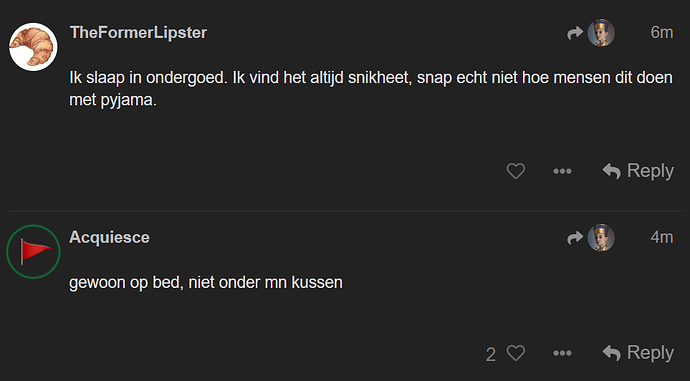This screenshot has height=381, width=690.
Task: Like Acquiesce's comment with heart icon
Action: [515, 353]
